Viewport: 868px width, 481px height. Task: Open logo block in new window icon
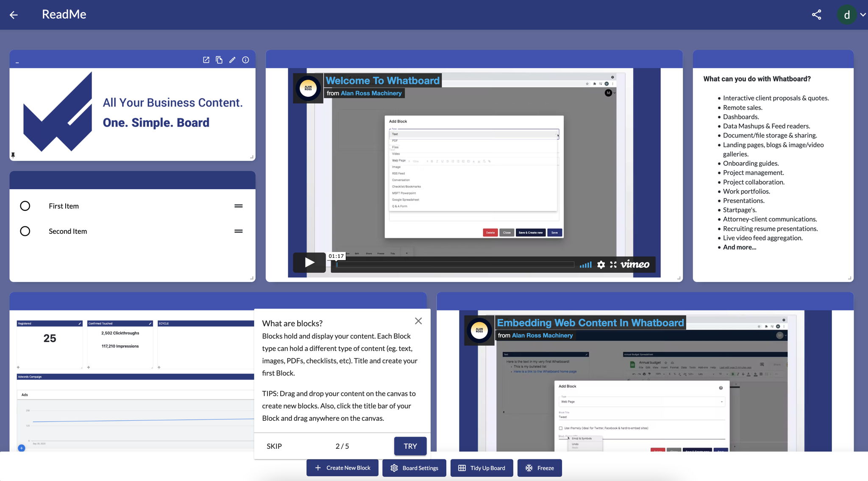point(206,60)
